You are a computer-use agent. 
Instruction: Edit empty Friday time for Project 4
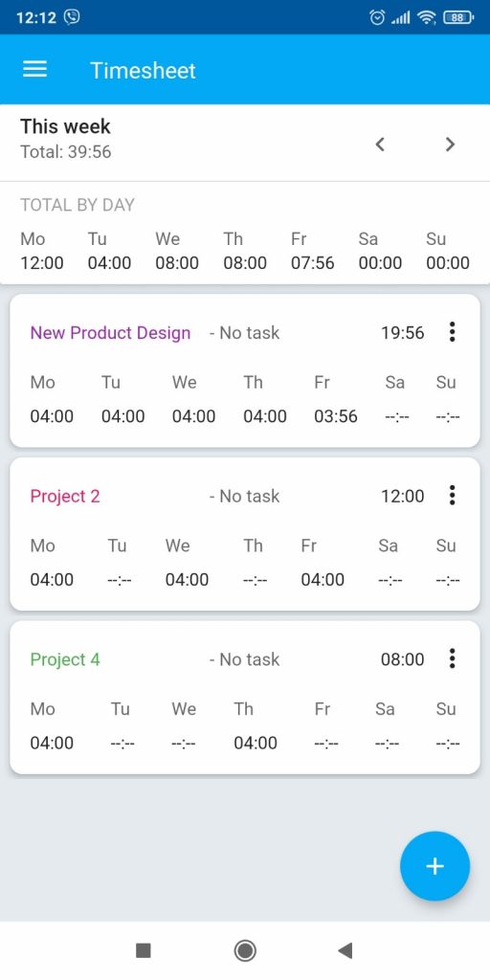coord(326,743)
